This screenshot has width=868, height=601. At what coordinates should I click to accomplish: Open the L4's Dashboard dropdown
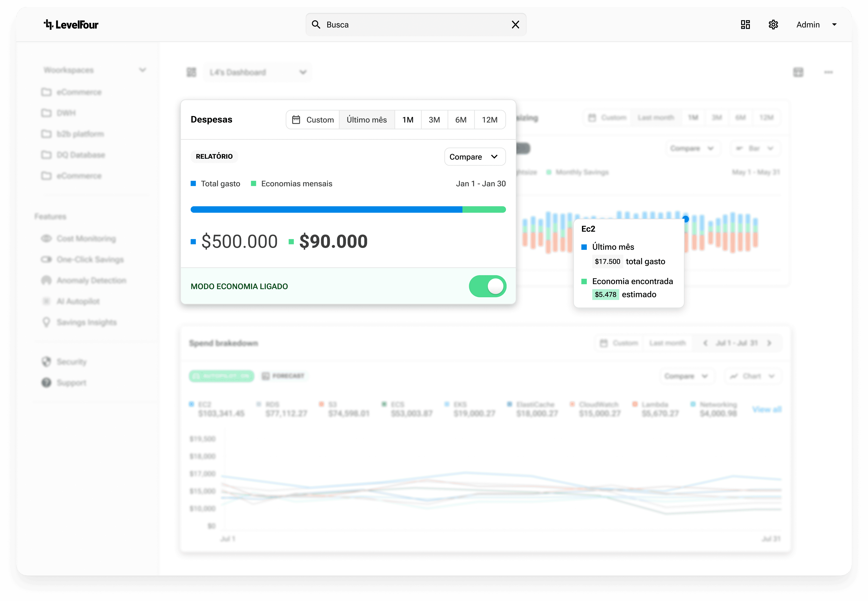click(x=258, y=72)
